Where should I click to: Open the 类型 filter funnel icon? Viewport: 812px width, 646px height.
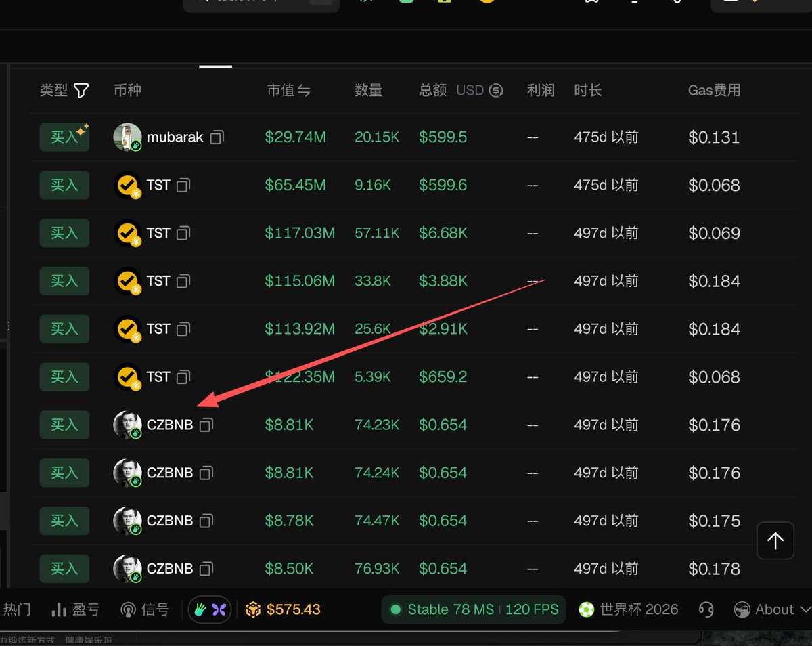pyautogui.click(x=81, y=90)
